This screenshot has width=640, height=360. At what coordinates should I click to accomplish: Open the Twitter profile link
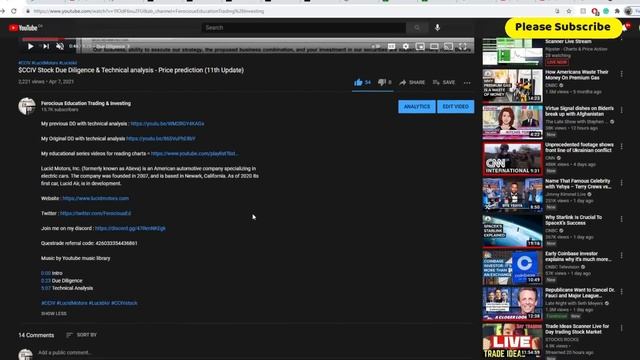tap(96, 213)
